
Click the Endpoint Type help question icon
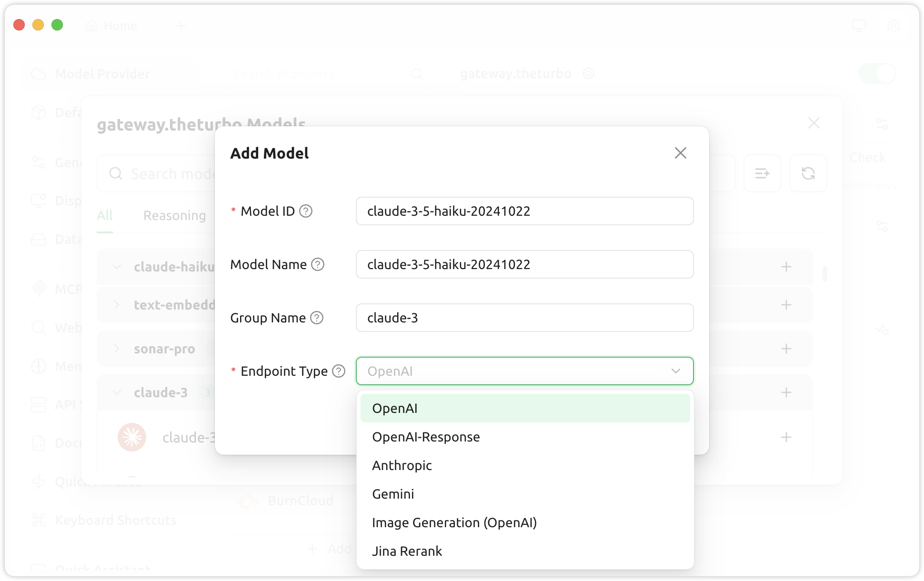[x=339, y=371]
